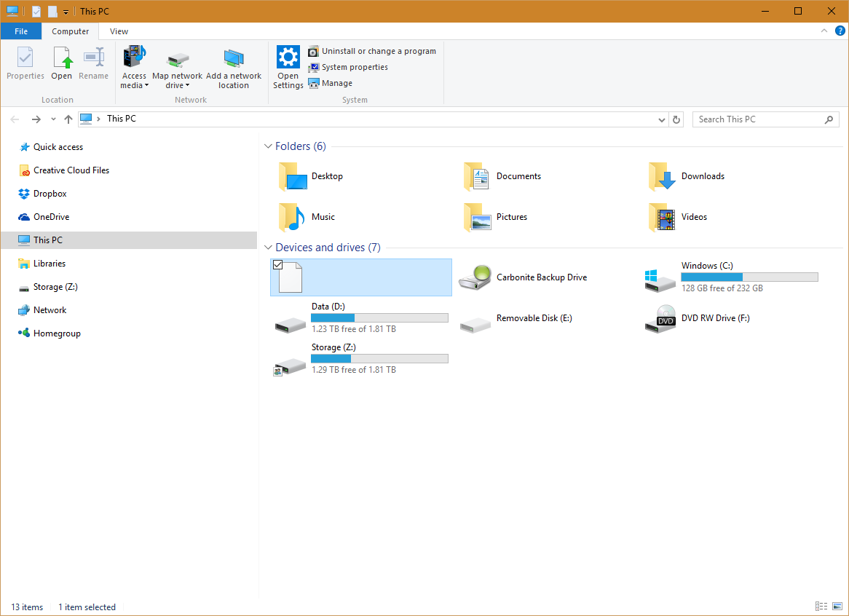Minimize the ribbon using the chevron
The height and width of the screenshot is (616, 849).
point(824,31)
